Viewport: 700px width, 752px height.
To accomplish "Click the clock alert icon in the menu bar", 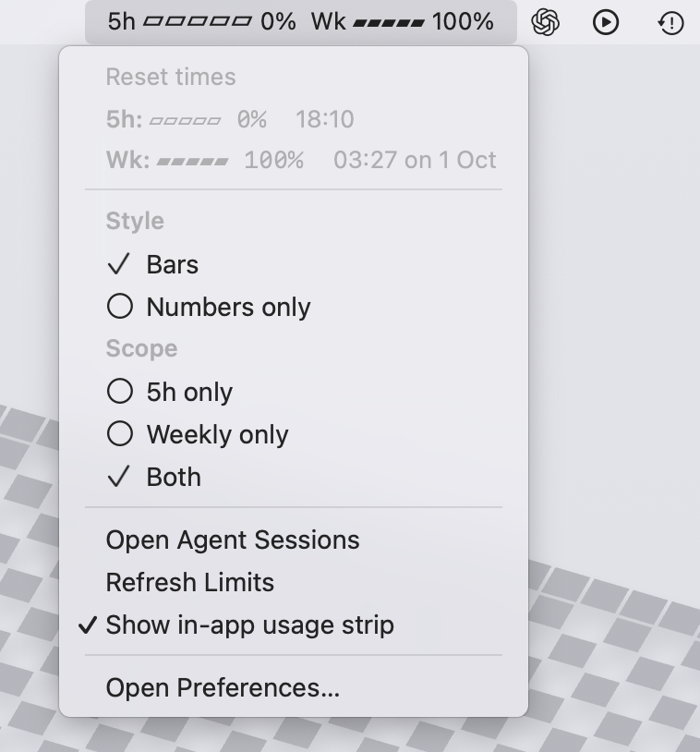I will 670,22.
